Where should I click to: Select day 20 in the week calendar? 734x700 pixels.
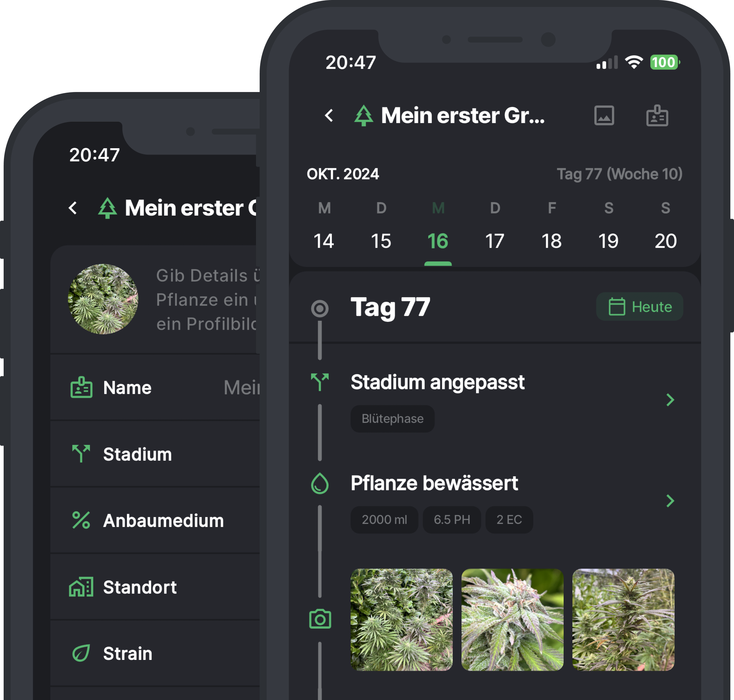tap(665, 241)
